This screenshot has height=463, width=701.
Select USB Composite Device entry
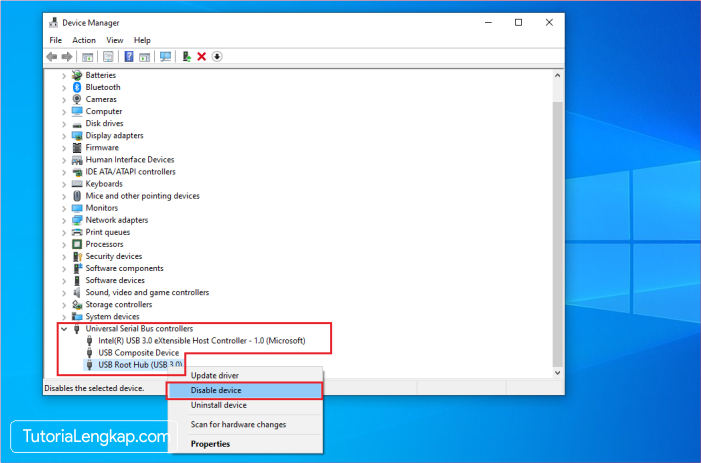click(x=139, y=353)
